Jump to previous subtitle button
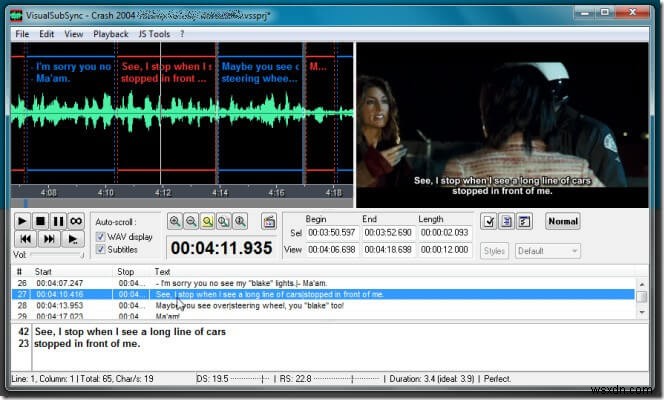This screenshot has height=400, width=664. [25, 239]
